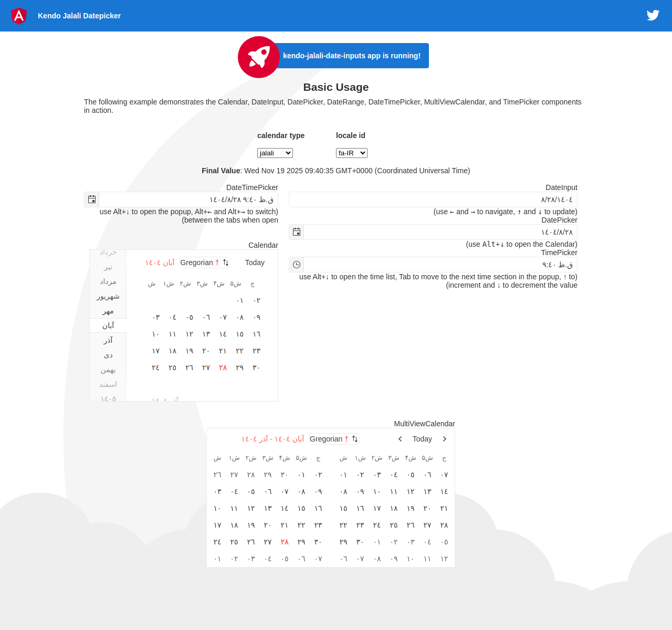
Task: Click Today in the single Calendar
Action: (255, 262)
